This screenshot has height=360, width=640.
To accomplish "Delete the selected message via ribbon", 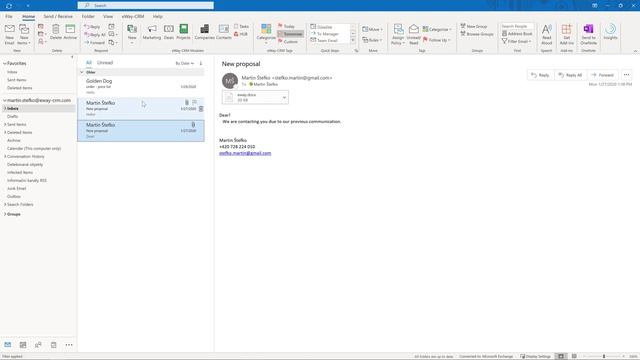I will (x=56, y=32).
